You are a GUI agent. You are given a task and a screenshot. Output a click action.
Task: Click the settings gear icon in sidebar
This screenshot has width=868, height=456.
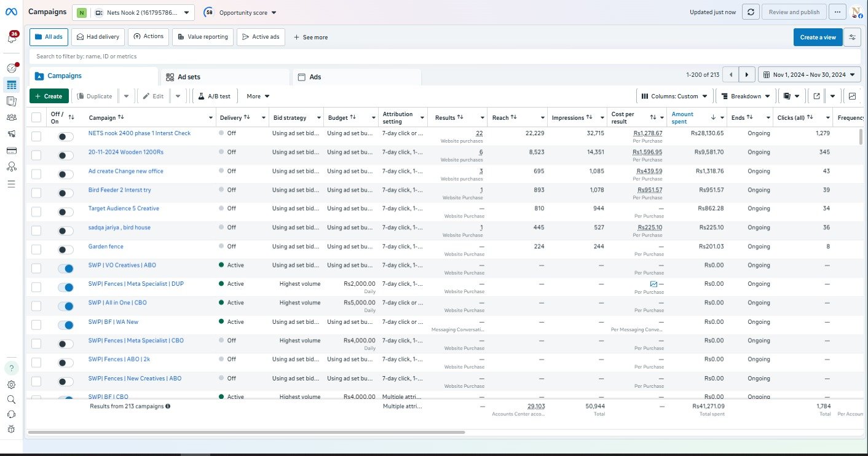12,385
